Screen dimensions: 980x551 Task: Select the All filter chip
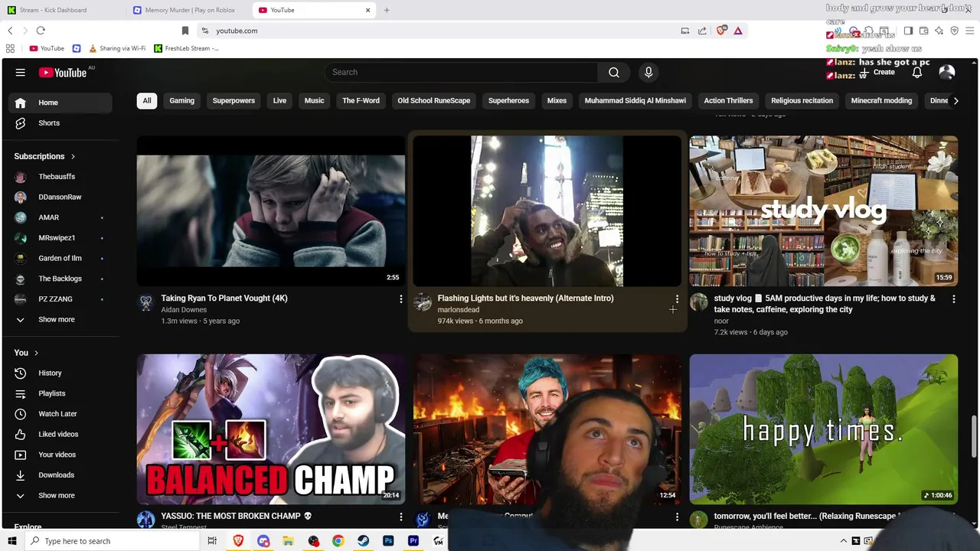point(147,100)
